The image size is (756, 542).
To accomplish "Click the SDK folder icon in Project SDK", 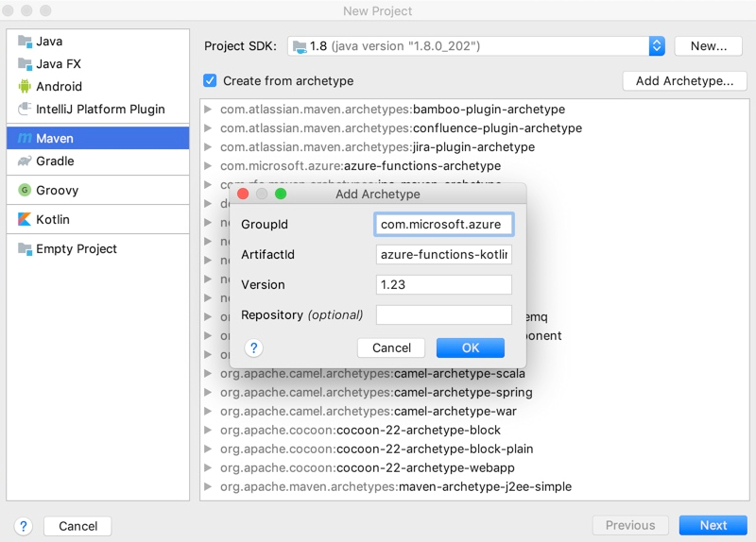I will pyautogui.click(x=300, y=46).
